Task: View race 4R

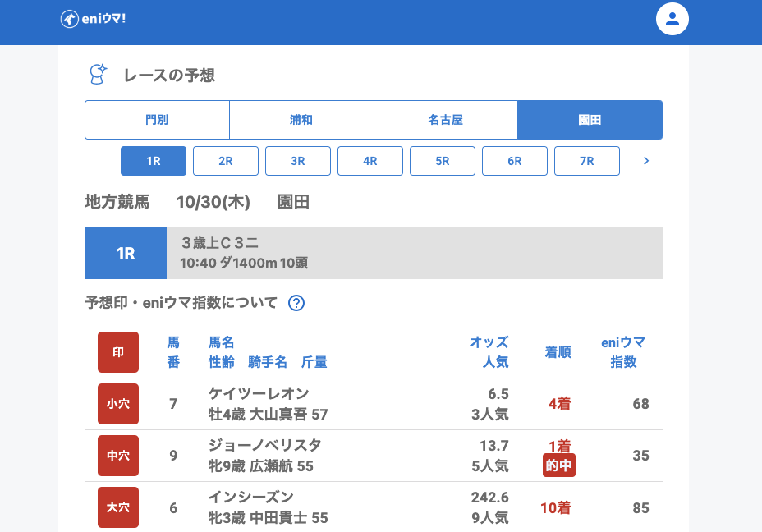Action: pos(370,161)
